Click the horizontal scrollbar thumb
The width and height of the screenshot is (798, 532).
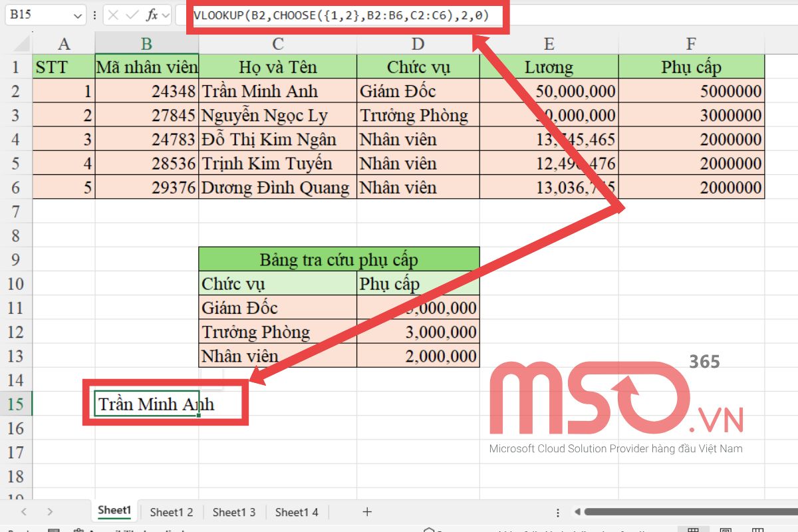[690, 512]
